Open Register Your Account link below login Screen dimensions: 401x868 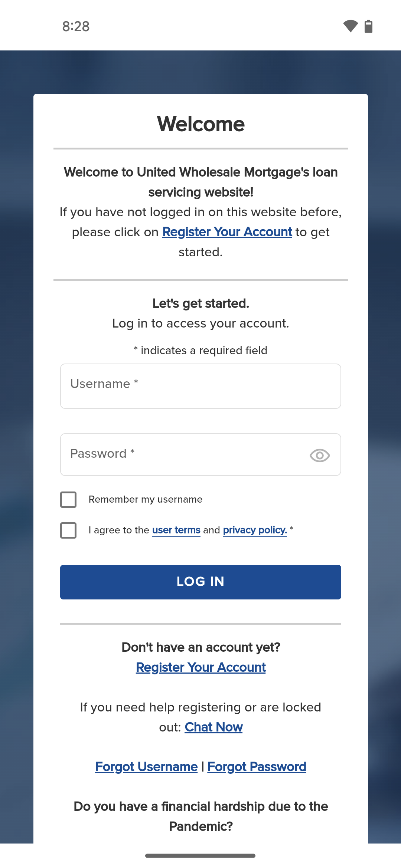click(201, 667)
